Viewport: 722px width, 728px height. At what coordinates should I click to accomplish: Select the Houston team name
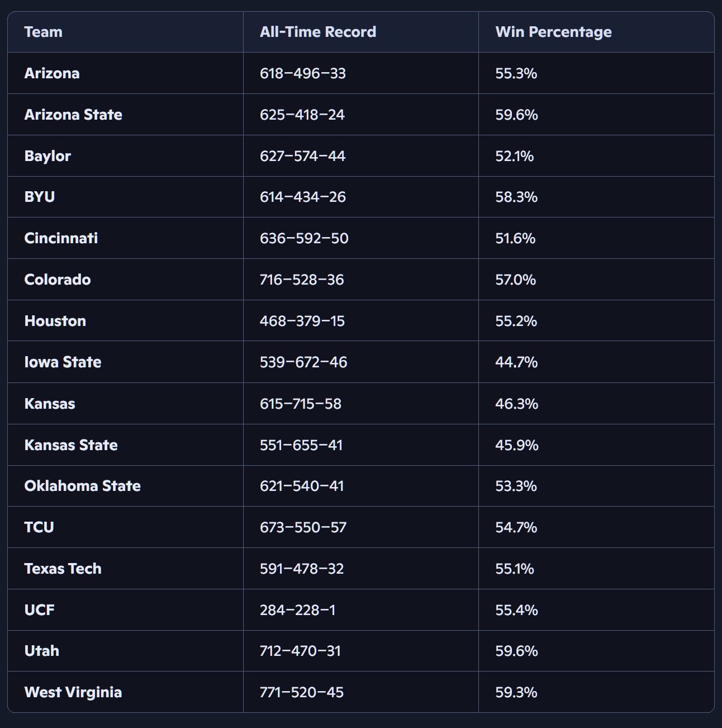55,321
